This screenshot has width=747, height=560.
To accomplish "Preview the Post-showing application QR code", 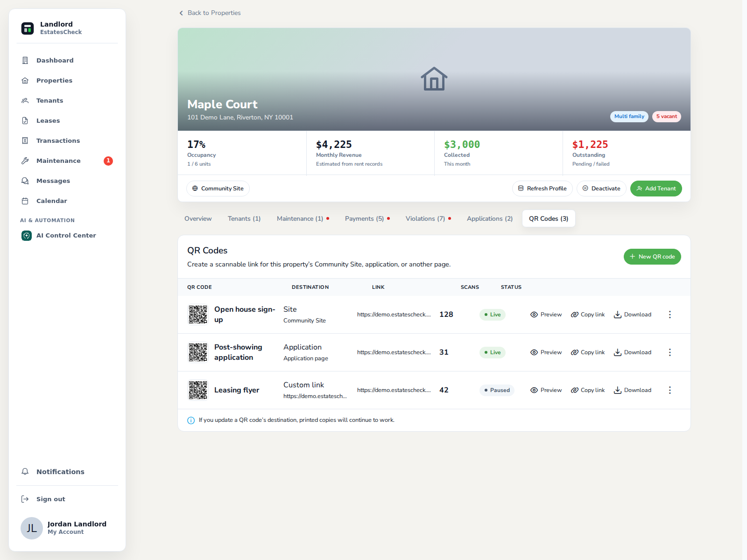I will [546, 352].
